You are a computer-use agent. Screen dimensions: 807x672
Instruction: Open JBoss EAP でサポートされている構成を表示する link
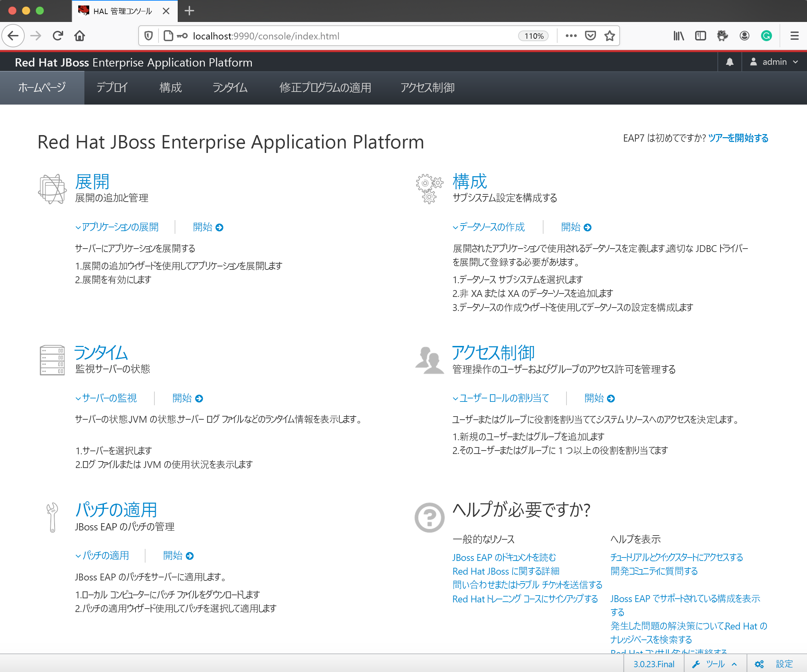click(x=685, y=605)
